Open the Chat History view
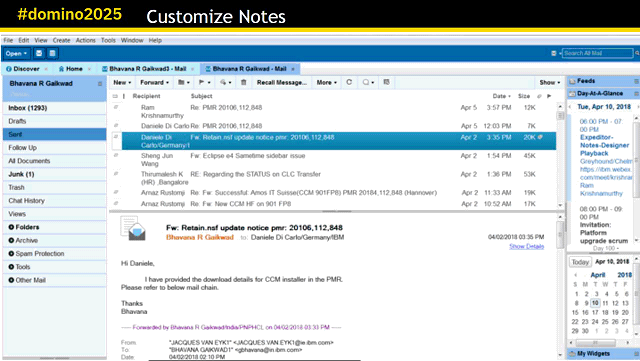Screen dimensions: 640x361 click(54, 201)
